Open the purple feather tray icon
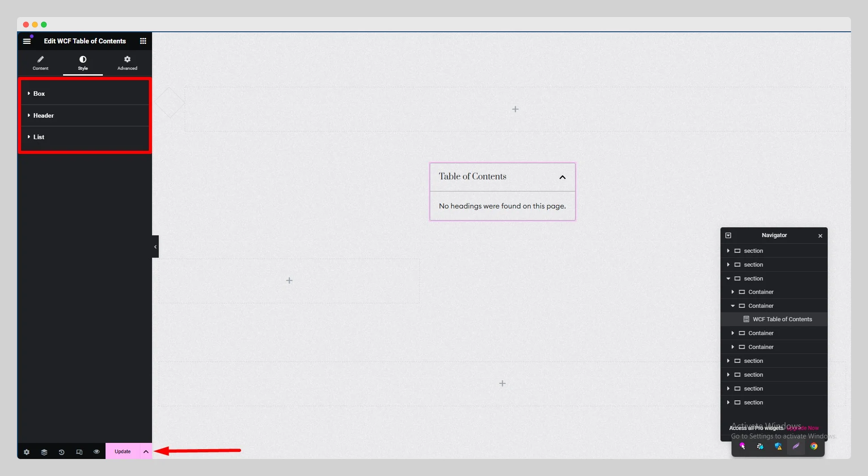 click(x=796, y=446)
